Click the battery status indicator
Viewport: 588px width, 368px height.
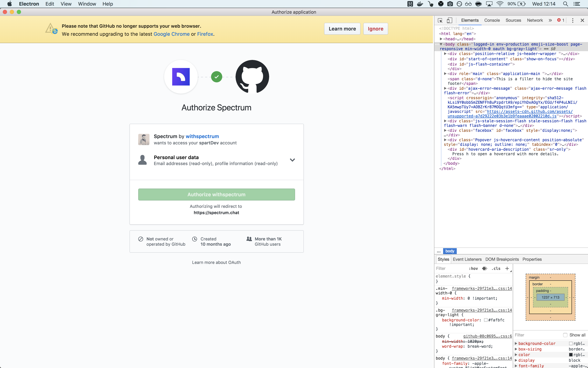(517, 4)
